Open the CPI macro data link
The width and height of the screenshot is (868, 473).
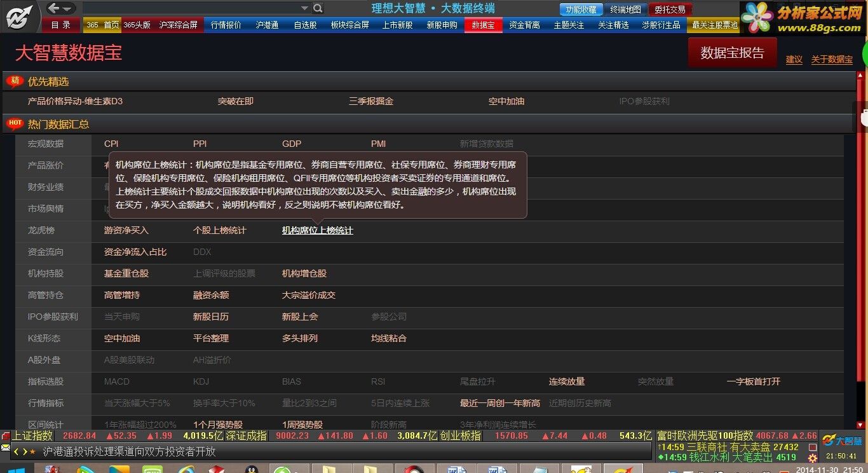[x=111, y=144]
